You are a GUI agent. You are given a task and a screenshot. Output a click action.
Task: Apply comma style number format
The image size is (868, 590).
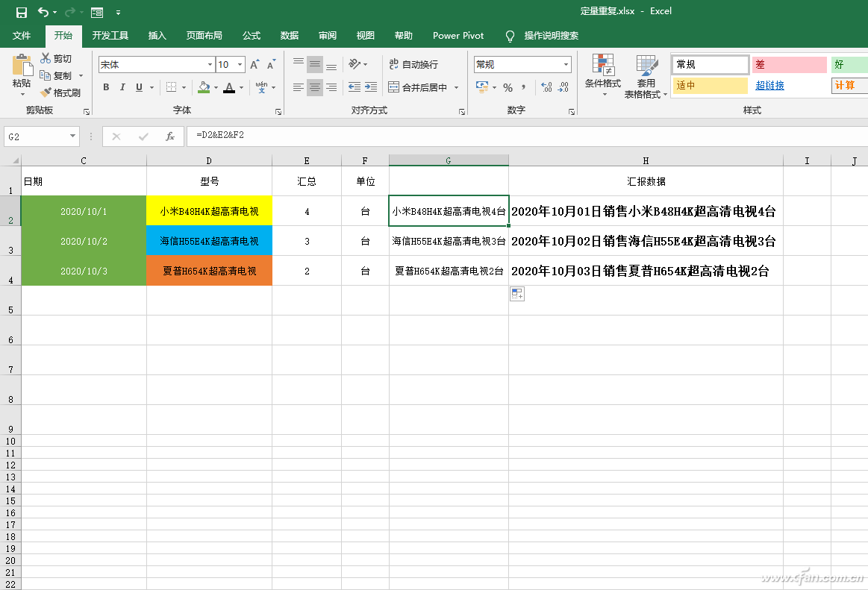click(523, 87)
